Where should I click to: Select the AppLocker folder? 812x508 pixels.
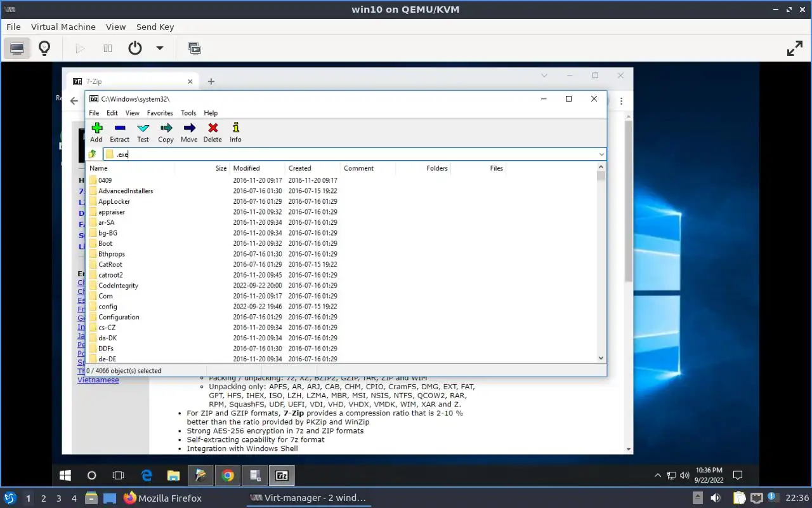pyautogui.click(x=114, y=201)
